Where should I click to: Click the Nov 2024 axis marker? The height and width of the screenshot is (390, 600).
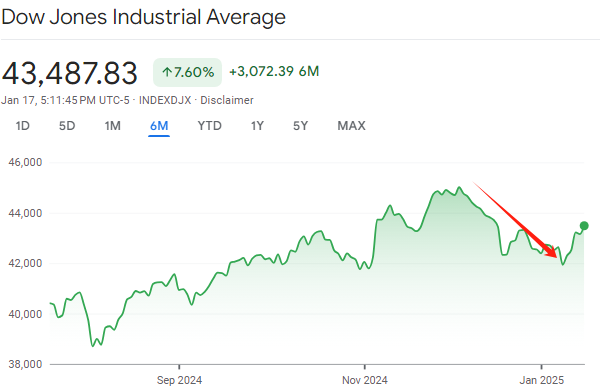pyautogui.click(x=365, y=380)
